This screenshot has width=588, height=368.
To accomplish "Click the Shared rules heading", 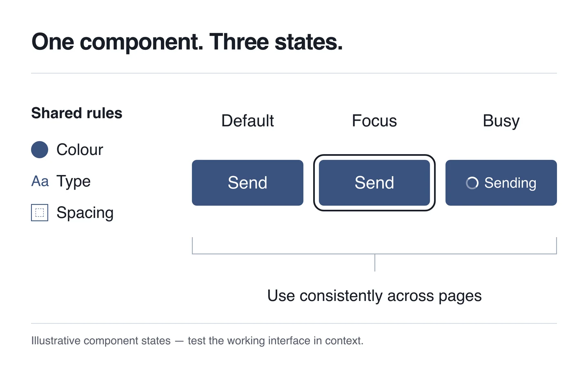I will (77, 113).
